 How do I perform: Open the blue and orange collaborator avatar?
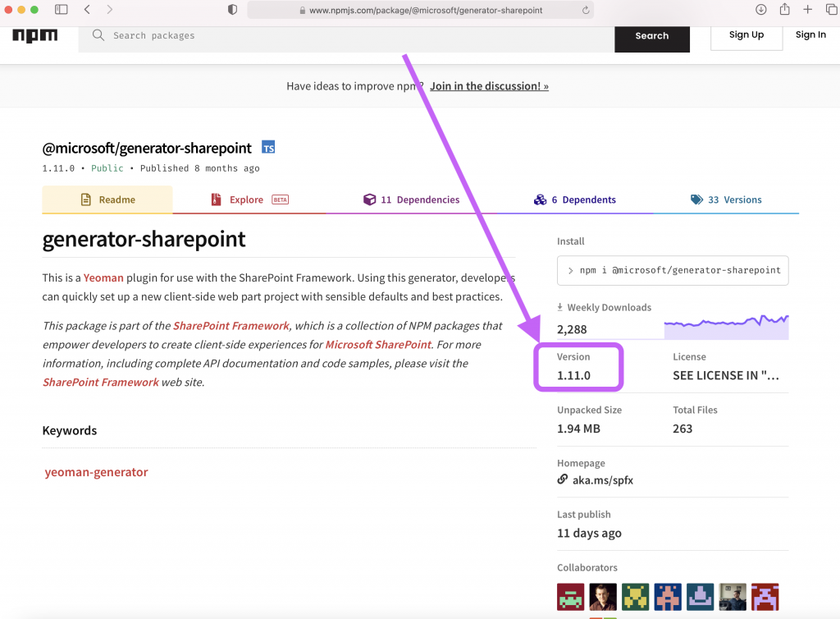pos(668,597)
